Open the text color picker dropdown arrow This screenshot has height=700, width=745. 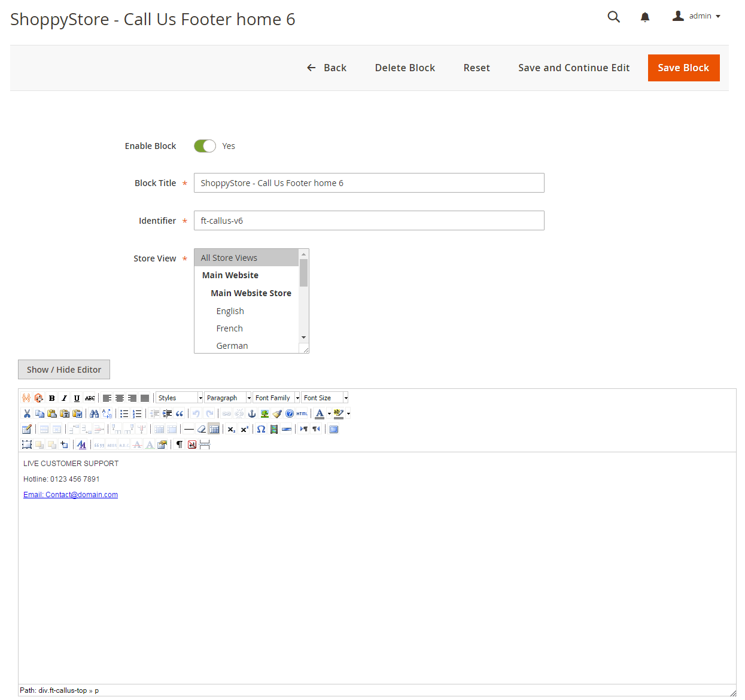(x=329, y=413)
